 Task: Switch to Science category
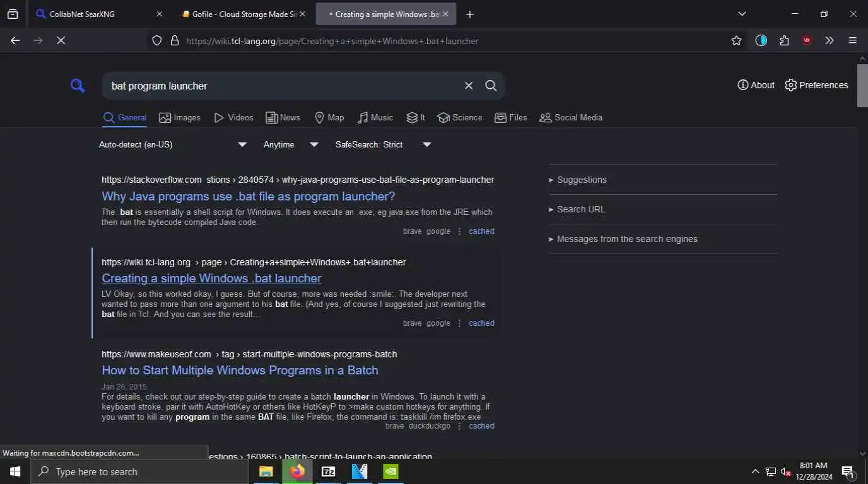point(460,118)
